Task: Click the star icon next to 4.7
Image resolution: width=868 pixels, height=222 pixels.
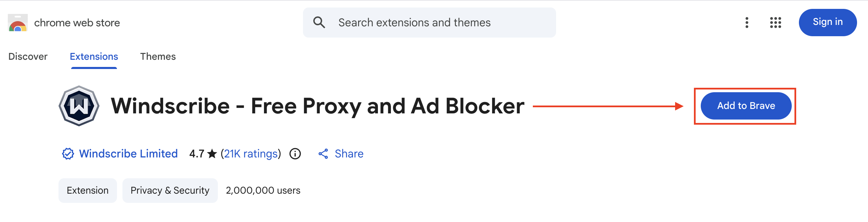Action: pos(211,154)
